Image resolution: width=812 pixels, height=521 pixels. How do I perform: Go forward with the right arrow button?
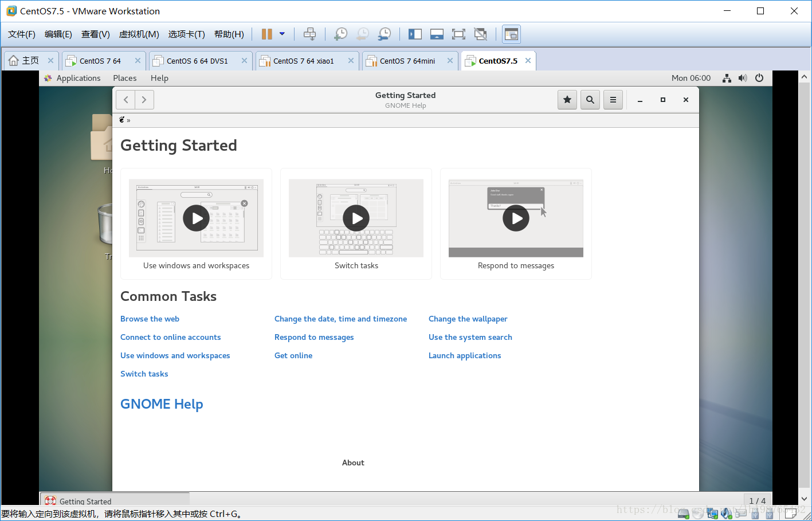(144, 100)
